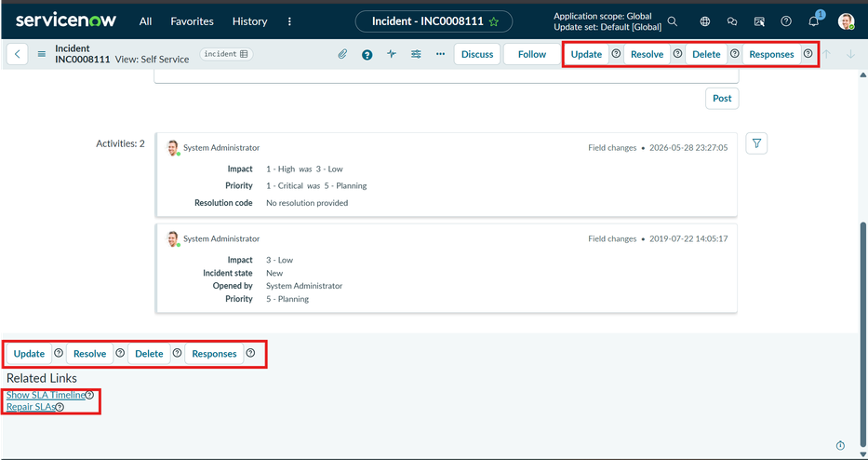The image size is (868, 460).
Task: Post the comment with the Post button
Action: 722,98
